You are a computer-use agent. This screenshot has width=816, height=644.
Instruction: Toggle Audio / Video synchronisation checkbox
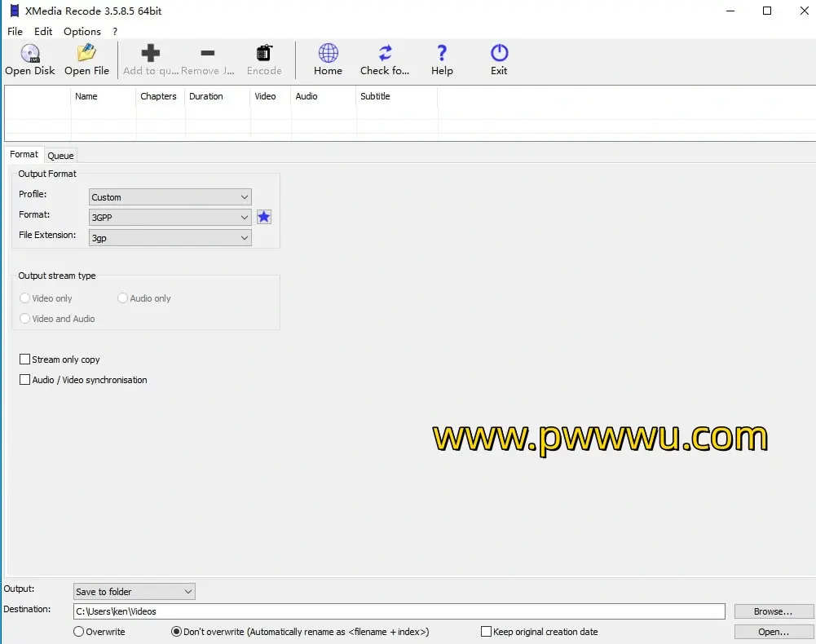tap(25, 380)
